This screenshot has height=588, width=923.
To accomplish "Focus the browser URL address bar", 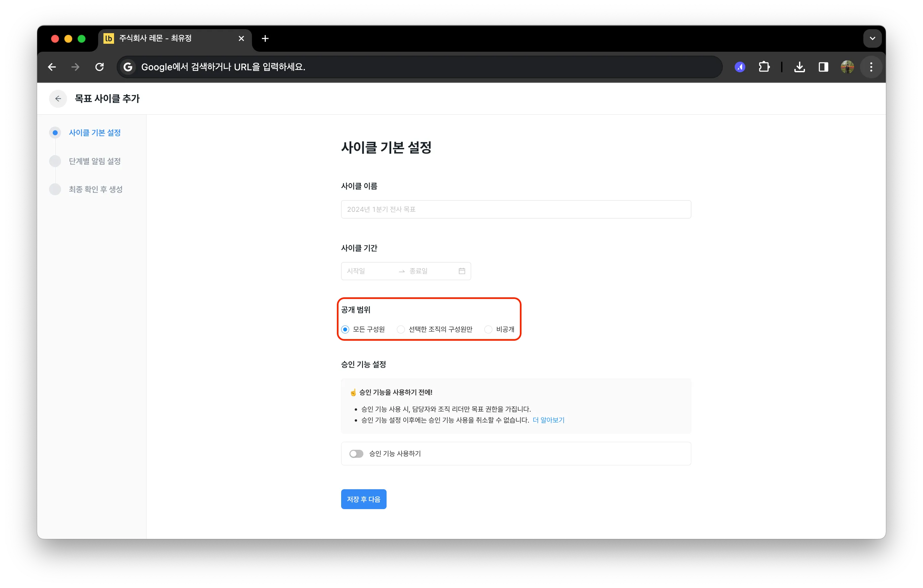I will [420, 67].
